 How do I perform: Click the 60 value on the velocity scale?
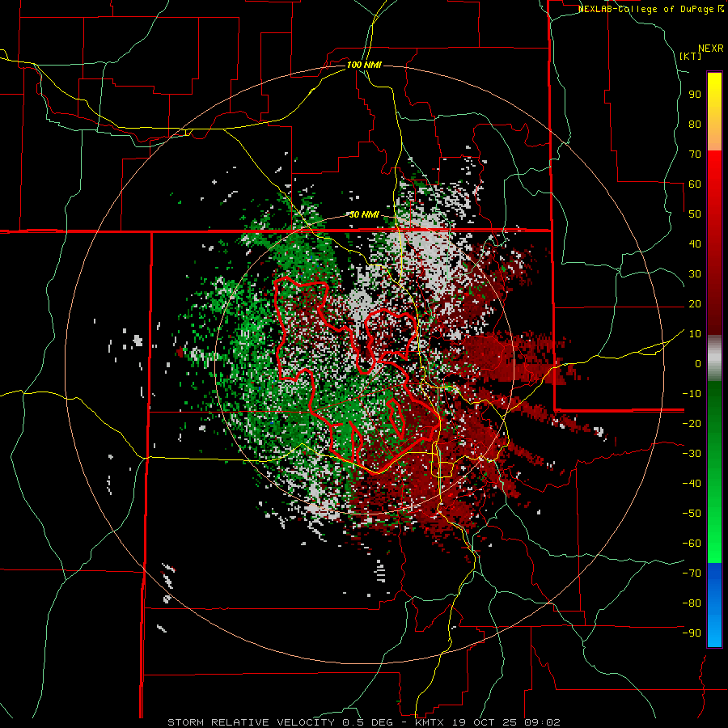[695, 184]
